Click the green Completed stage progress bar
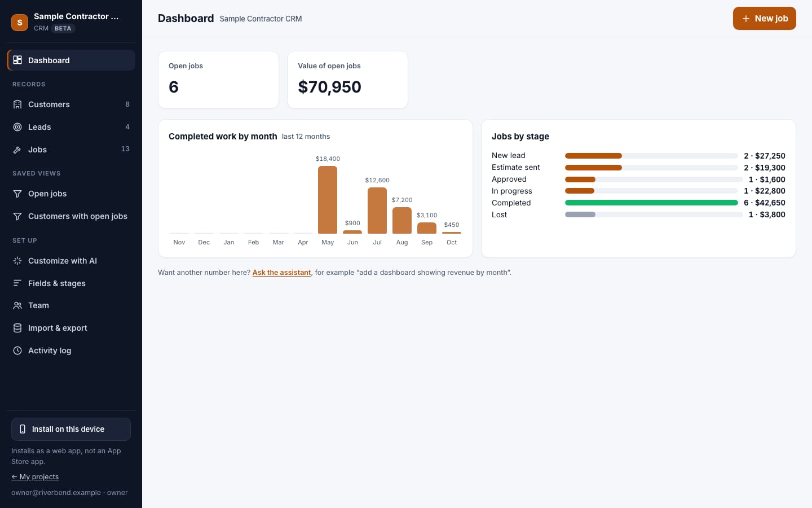 pyautogui.click(x=651, y=203)
